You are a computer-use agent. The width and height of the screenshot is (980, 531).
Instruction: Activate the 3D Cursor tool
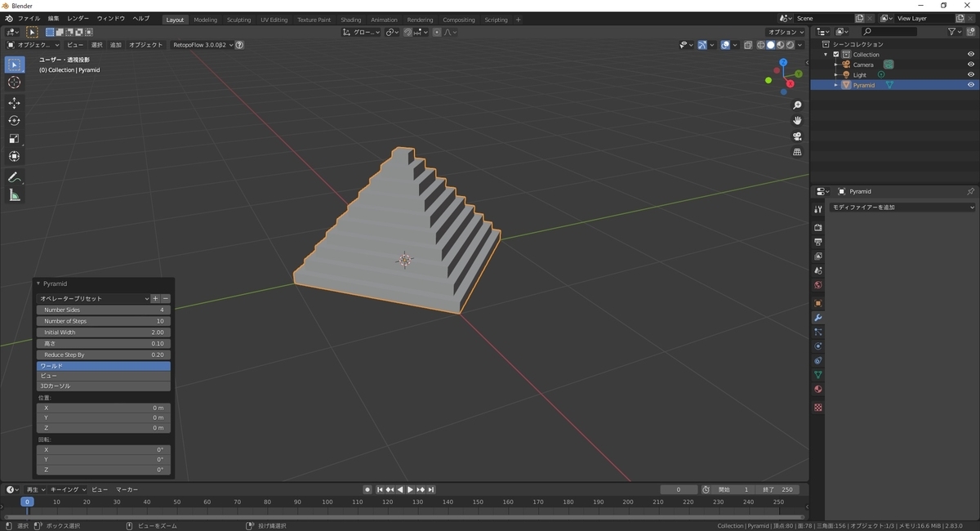pos(15,83)
